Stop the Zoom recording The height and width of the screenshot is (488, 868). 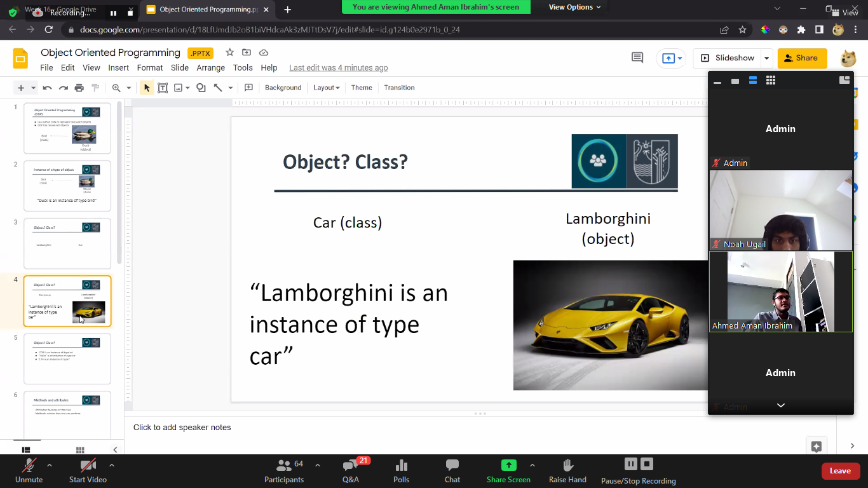[x=647, y=464]
